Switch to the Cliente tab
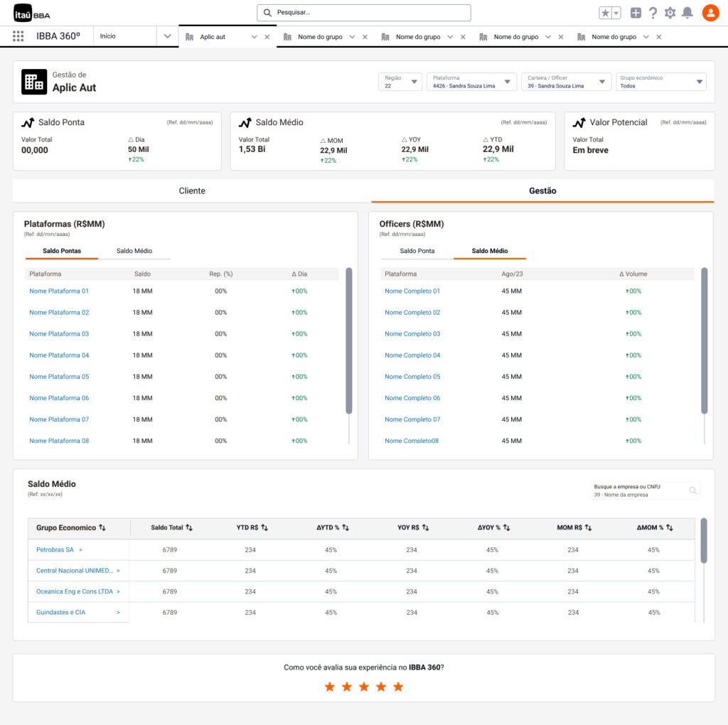The image size is (728, 725). [x=192, y=190]
